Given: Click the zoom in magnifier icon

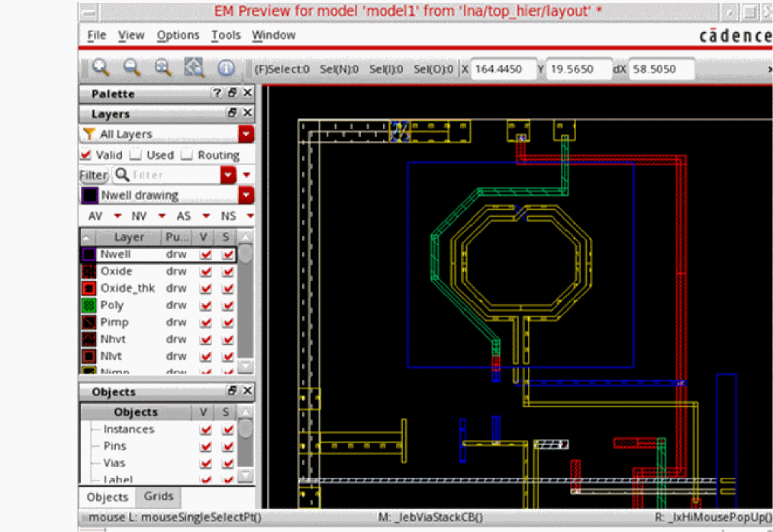Looking at the screenshot, I should (100, 68).
